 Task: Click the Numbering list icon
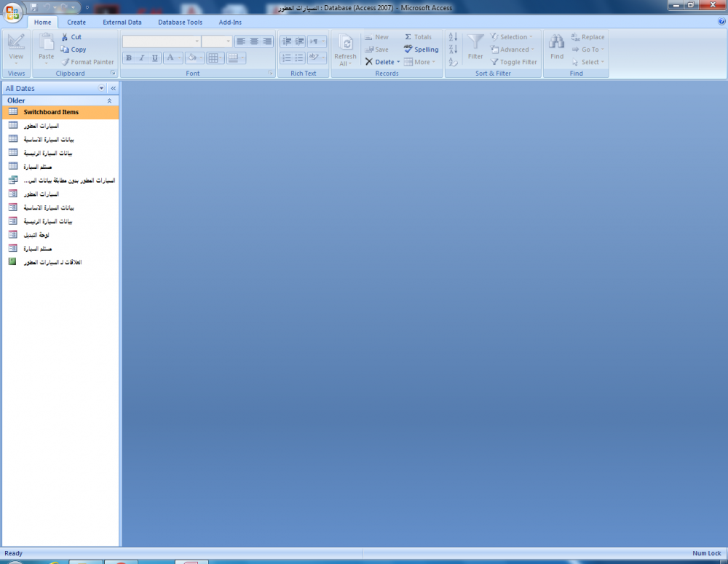[286, 57]
